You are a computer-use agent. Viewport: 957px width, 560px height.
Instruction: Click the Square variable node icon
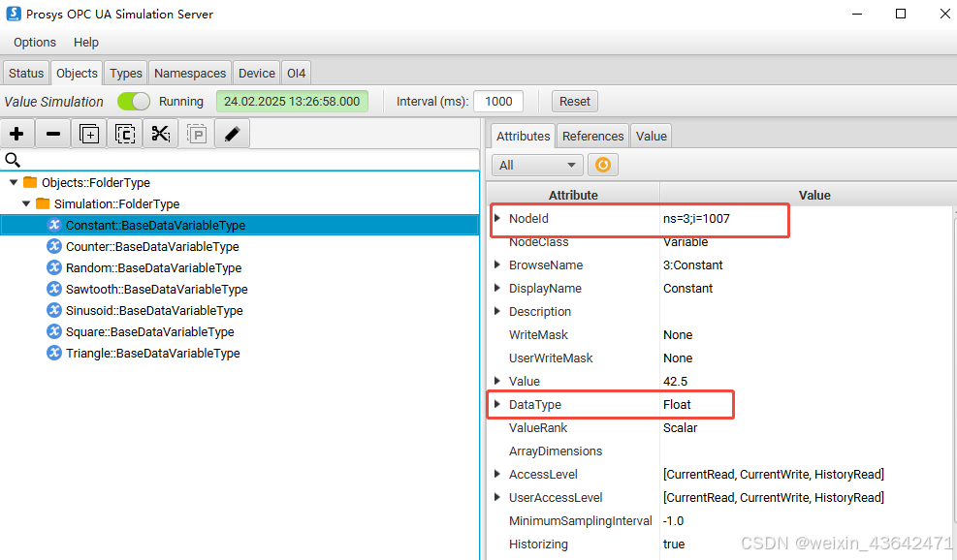[x=54, y=331]
